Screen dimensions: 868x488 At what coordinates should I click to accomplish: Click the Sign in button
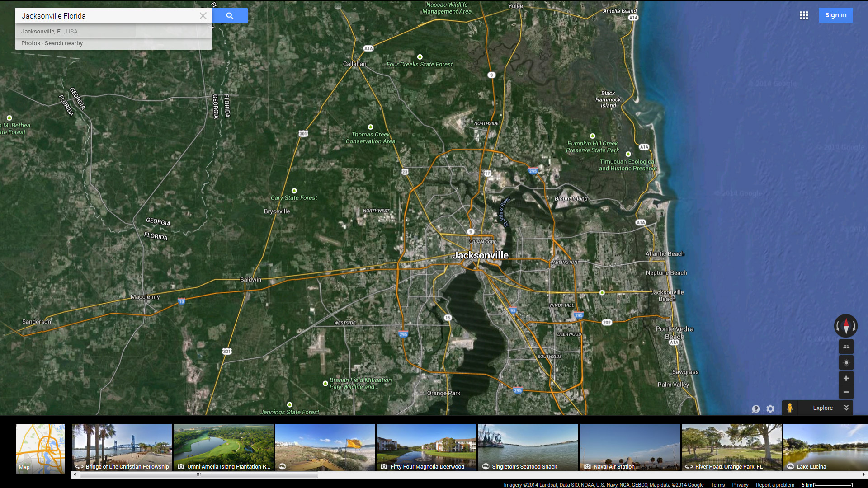[x=835, y=15]
